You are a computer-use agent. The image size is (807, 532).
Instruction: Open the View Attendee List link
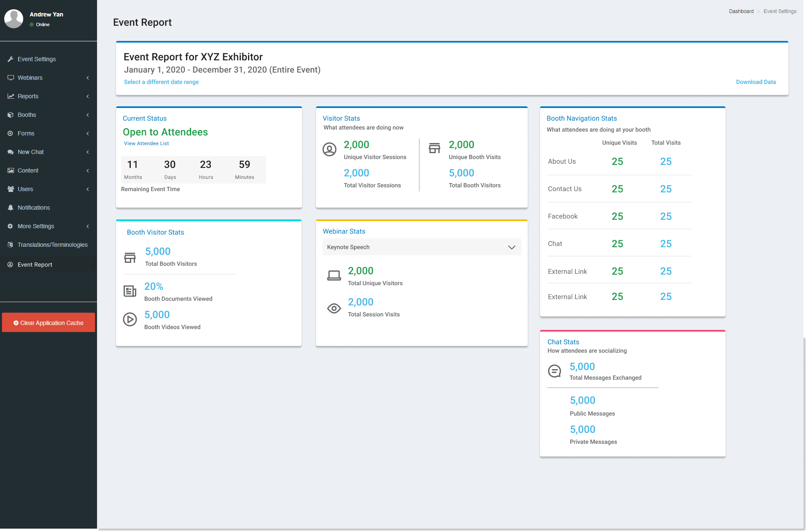point(146,143)
